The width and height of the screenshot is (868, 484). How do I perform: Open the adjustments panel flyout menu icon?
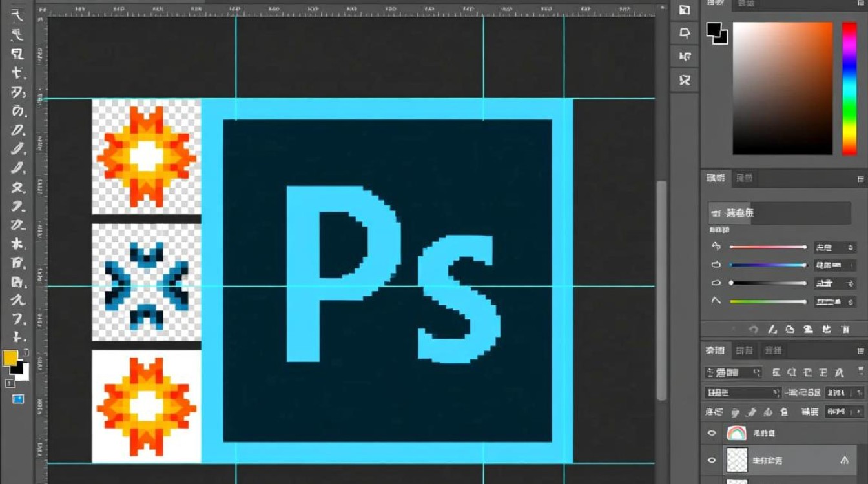coord(860,179)
